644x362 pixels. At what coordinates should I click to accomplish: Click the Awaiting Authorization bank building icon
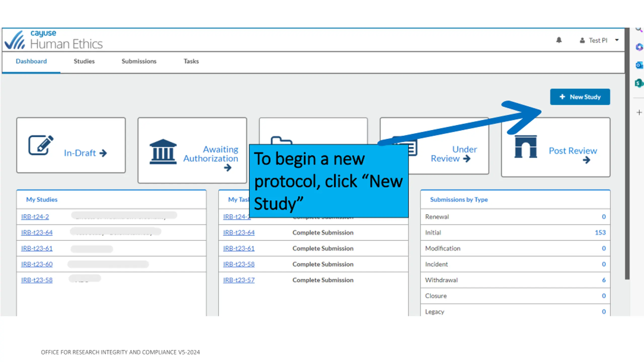click(163, 152)
